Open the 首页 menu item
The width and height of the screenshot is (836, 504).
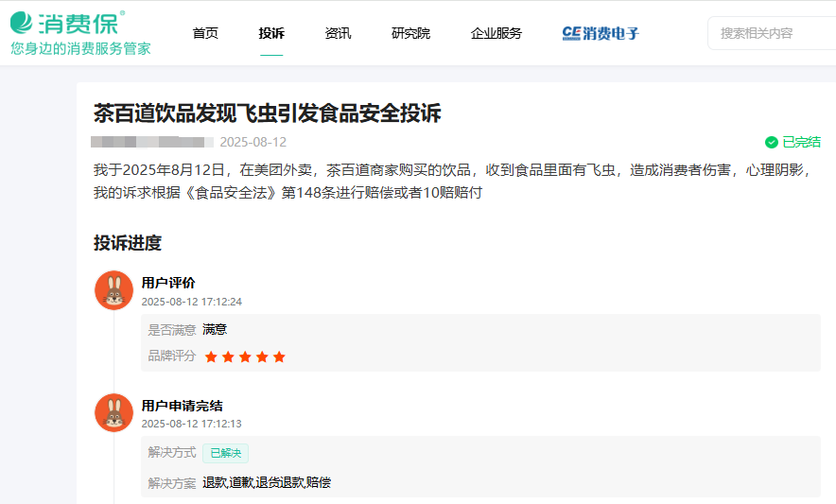pyautogui.click(x=205, y=34)
